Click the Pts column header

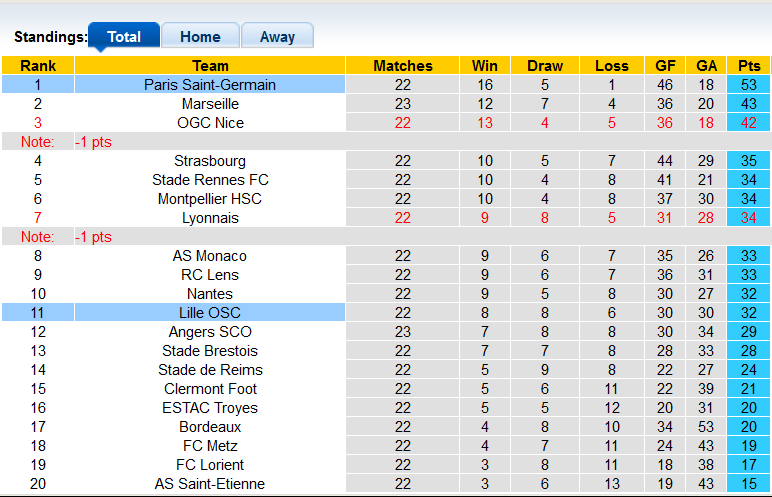[x=749, y=66]
